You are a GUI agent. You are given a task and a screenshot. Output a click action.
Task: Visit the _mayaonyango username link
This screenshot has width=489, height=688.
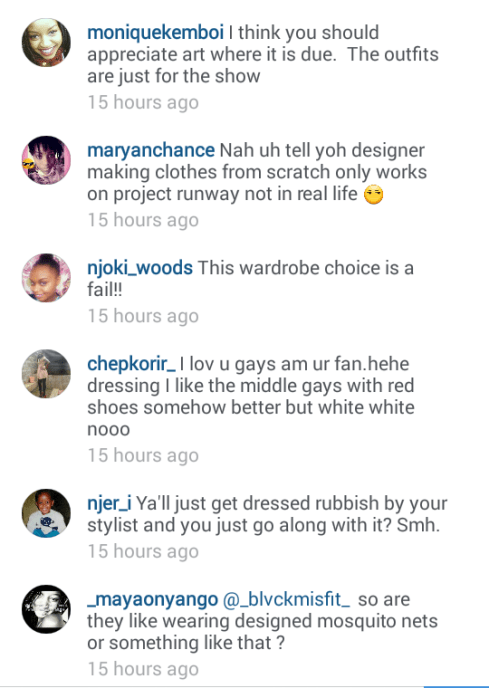pos(152,599)
